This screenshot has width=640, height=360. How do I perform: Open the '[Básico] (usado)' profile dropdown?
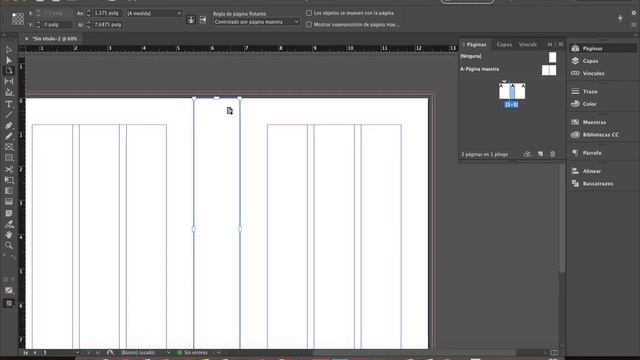[168, 352]
